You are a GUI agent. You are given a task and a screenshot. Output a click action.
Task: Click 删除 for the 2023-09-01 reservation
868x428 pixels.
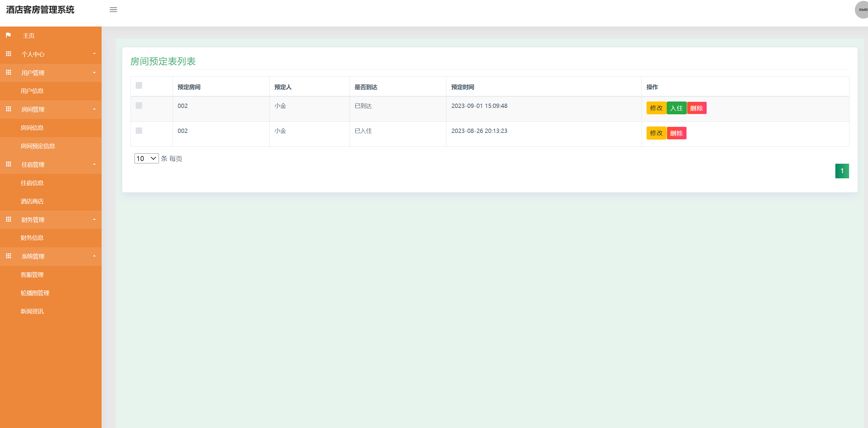(697, 108)
